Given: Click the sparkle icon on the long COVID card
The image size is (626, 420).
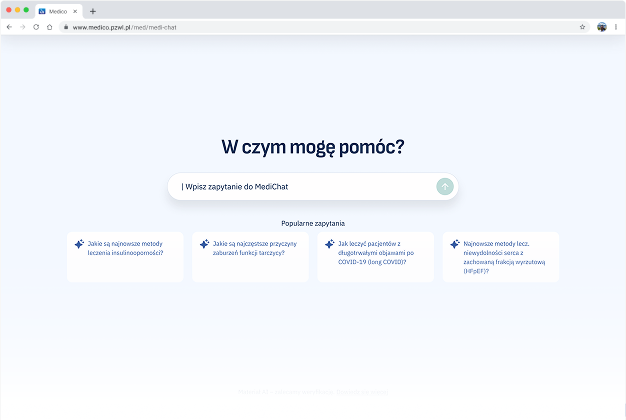Looking at the screenshot, I should point(330,243).
